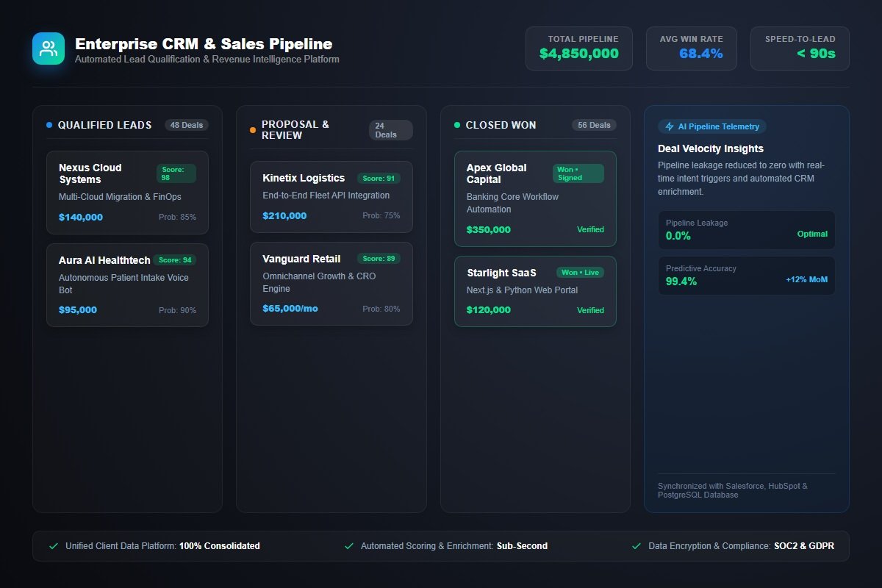Select the Qualified Leads column header
882x588 pixels.
click(105, 125)
